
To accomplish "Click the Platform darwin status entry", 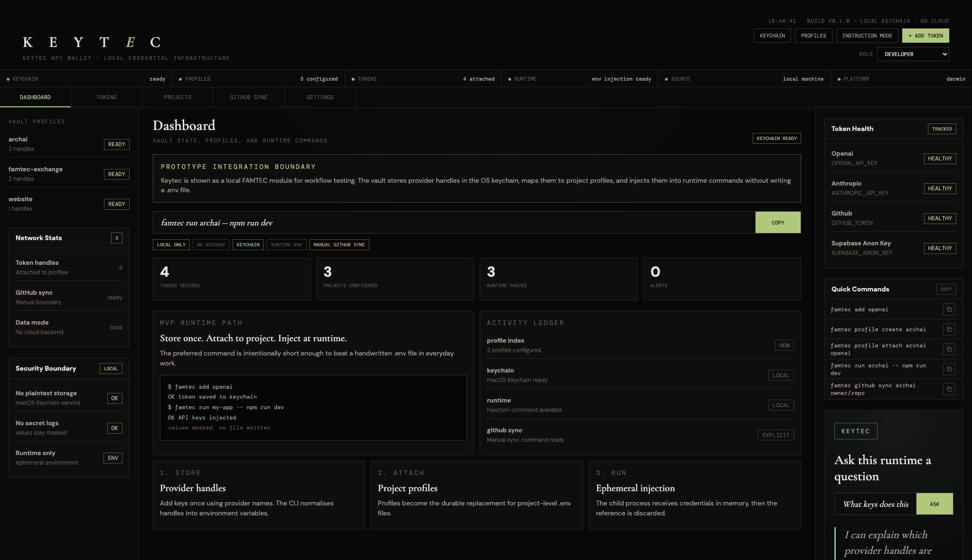I will click(x=901, y=79).
